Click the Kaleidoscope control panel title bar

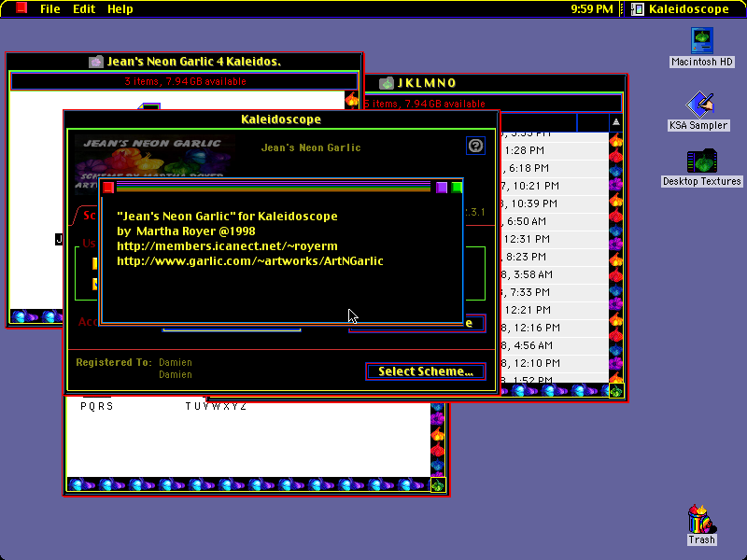point(281,119)
